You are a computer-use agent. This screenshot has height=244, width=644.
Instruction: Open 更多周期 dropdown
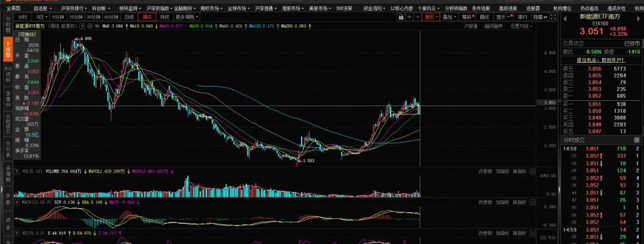click(187, 17)
